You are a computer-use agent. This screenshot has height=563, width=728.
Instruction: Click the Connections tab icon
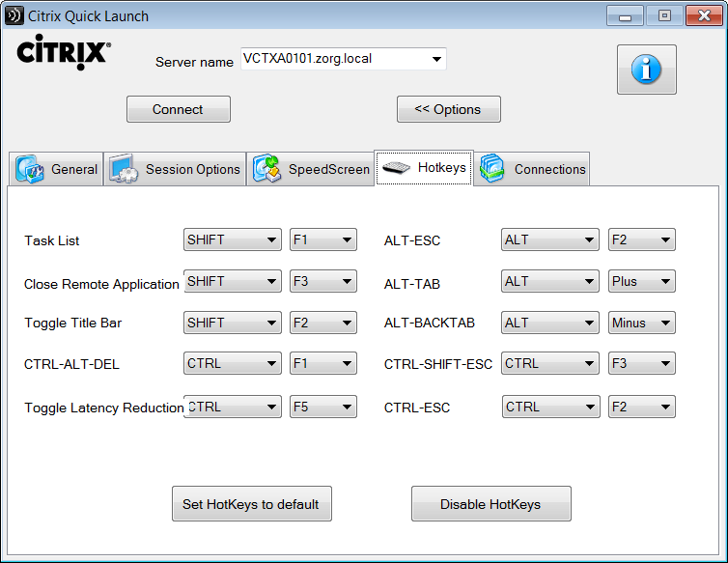493,169
